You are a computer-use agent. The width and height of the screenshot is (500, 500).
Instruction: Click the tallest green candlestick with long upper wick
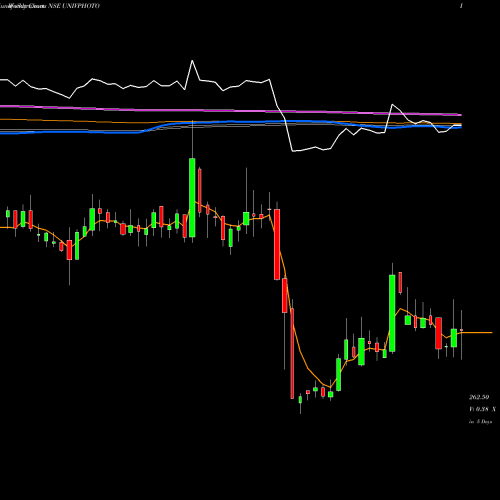(x=192, y=197)
